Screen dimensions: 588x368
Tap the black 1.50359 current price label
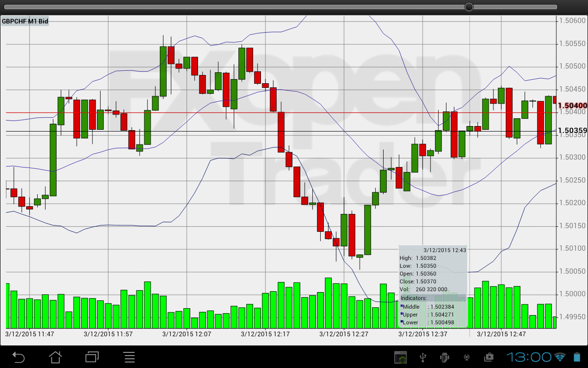572,131
